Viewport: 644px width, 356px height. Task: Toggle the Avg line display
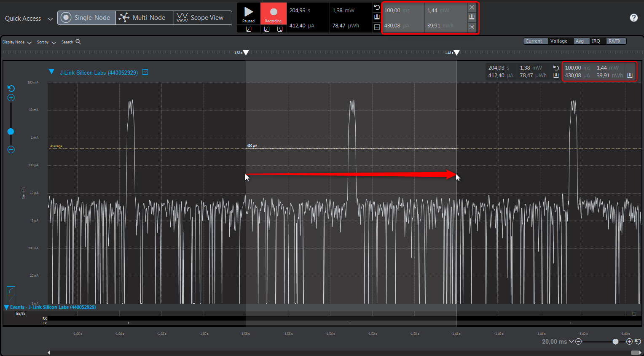[x=580, y=41]
